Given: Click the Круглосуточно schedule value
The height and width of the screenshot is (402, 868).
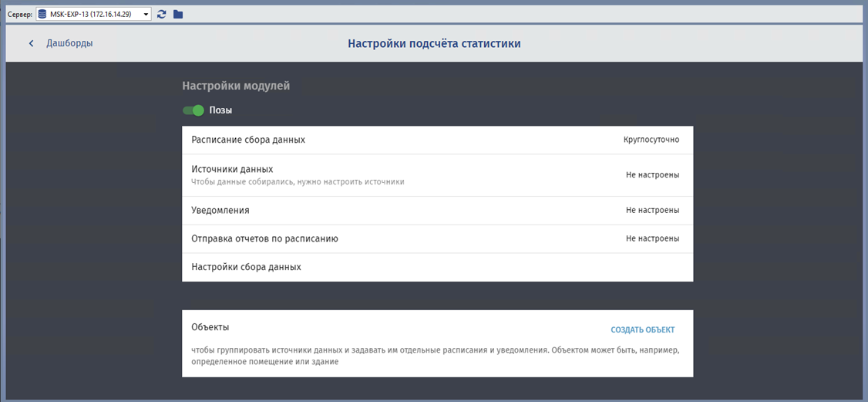Looking at the screenshot, I should coord(651,140).
